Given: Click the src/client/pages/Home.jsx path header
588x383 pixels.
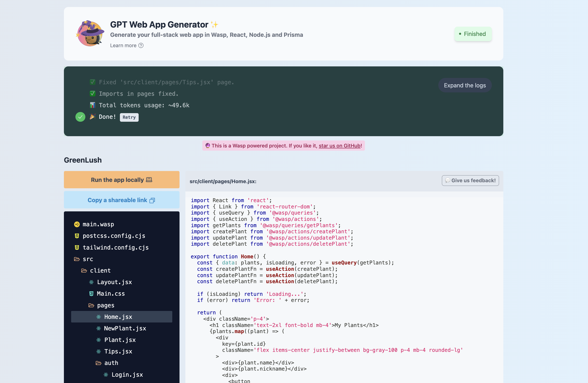Looking at the screenshot, I should 223,181.
